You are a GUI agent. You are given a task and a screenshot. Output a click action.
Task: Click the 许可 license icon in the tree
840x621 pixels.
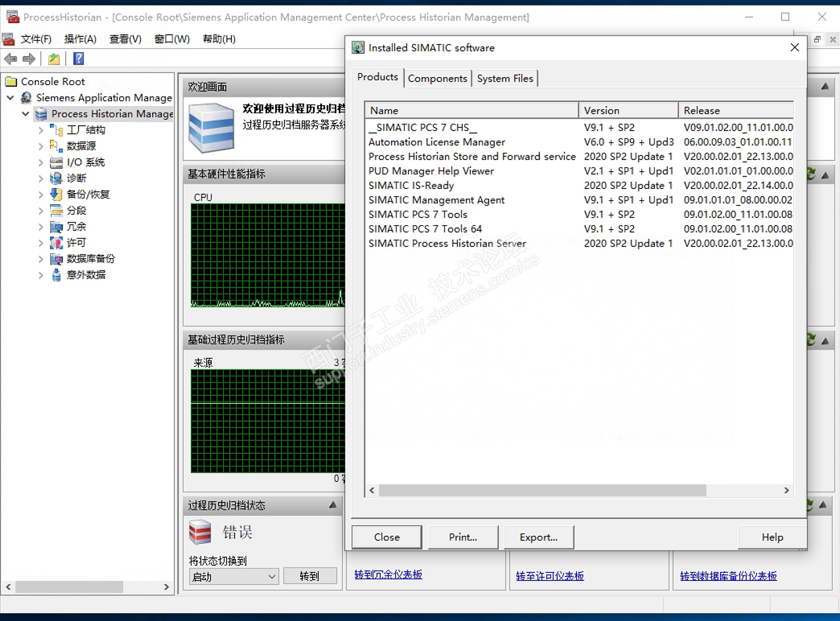[x=57, y=242]
